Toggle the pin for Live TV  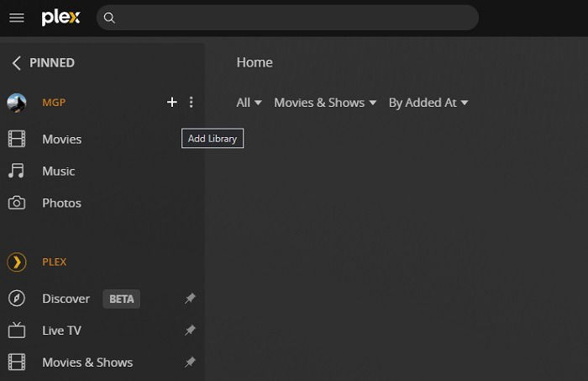(x=190, y=331)
